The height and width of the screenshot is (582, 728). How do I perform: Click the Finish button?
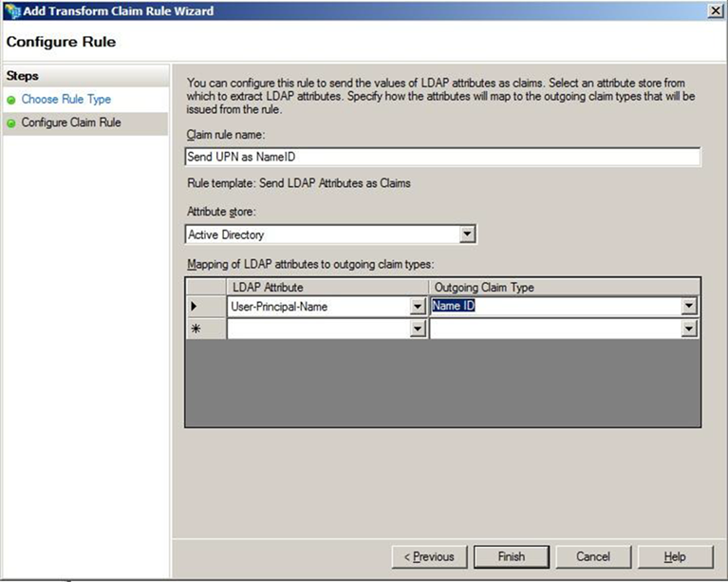point(512,556)
